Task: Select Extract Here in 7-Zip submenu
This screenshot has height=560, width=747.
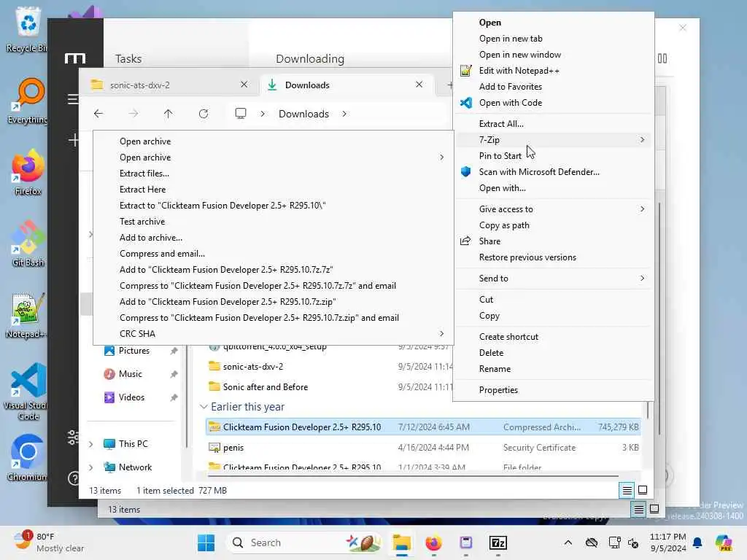Action: pos(273,190)
